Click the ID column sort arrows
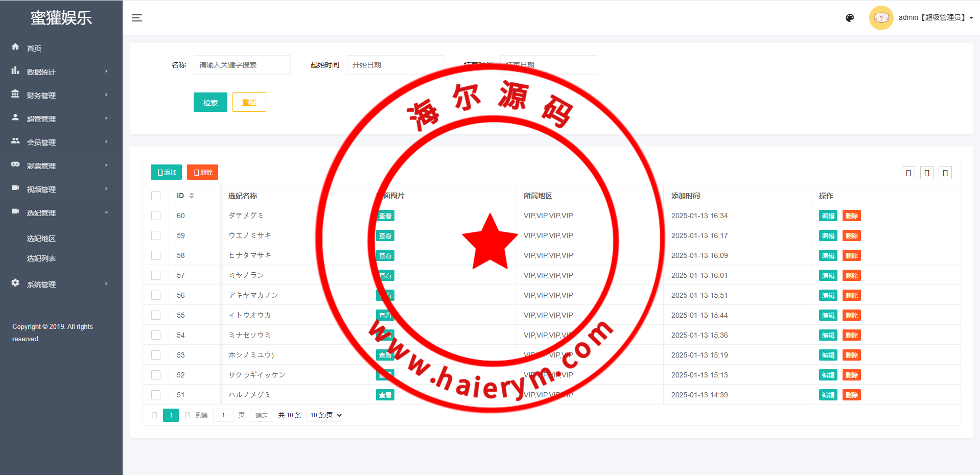 pos(192,196)
